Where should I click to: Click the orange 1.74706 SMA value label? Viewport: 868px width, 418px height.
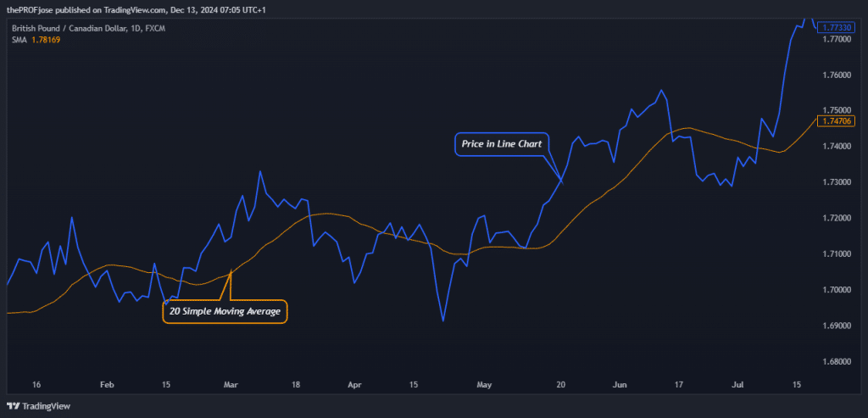pyautogui.click(x=837, y=120)
